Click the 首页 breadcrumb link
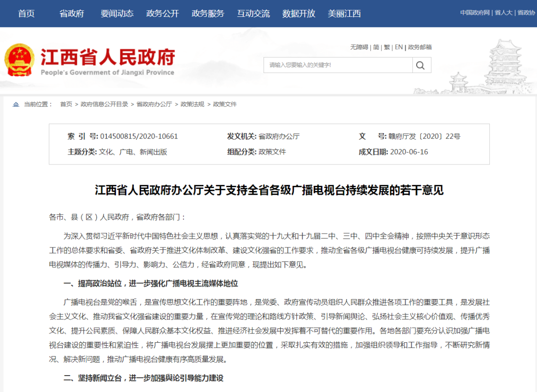 tap(66, 104)
